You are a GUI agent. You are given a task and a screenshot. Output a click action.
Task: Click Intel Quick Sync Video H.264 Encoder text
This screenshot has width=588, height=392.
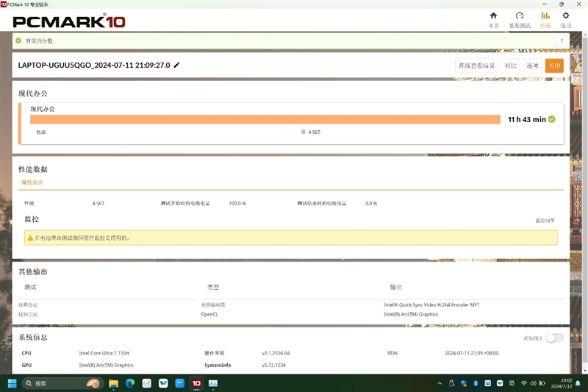pyautogui.click(x=431, y=305)
